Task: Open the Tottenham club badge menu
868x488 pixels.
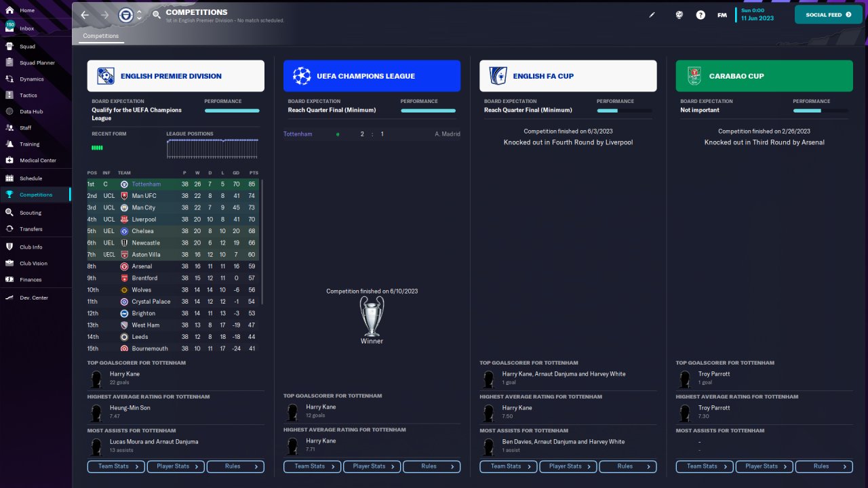Action: (125, 15)
